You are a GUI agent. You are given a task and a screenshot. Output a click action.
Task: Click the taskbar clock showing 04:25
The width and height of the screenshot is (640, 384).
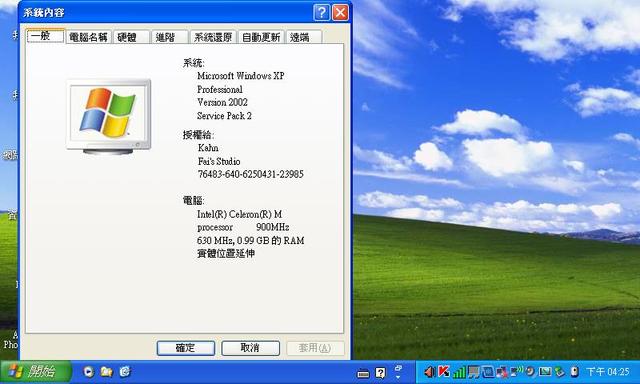[x=608, y=371]
